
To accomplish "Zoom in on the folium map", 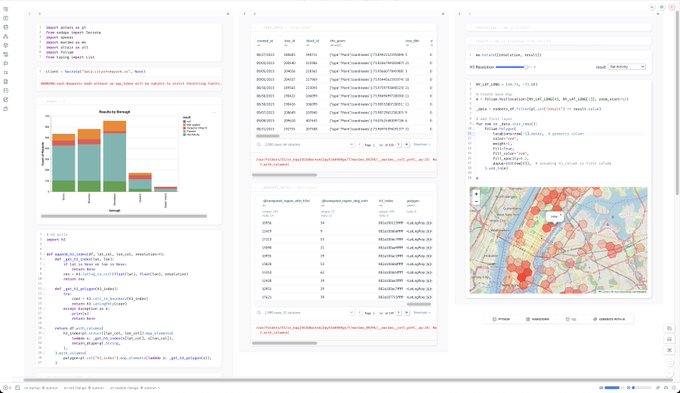I will click(476, 194).
